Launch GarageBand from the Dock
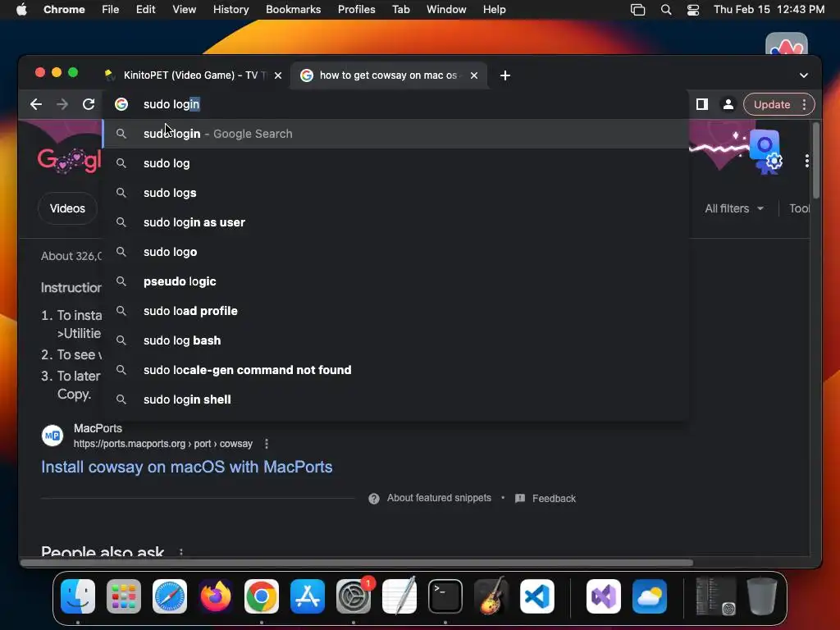 491,596
